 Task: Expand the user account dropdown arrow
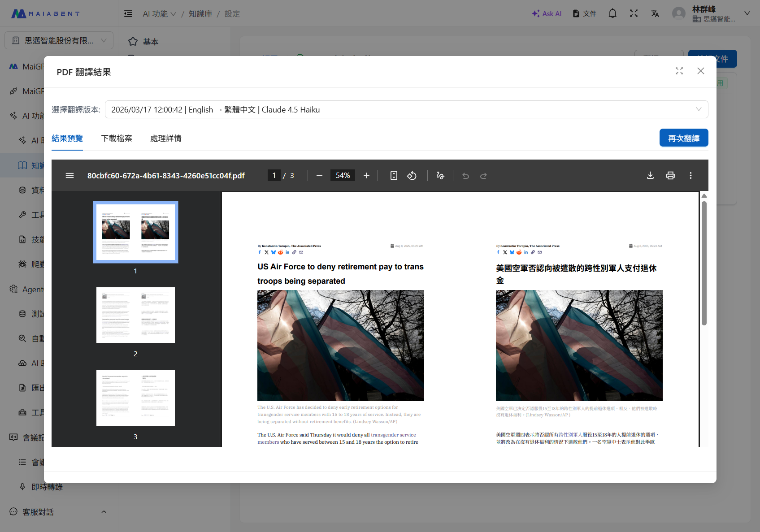click(747, 13)
